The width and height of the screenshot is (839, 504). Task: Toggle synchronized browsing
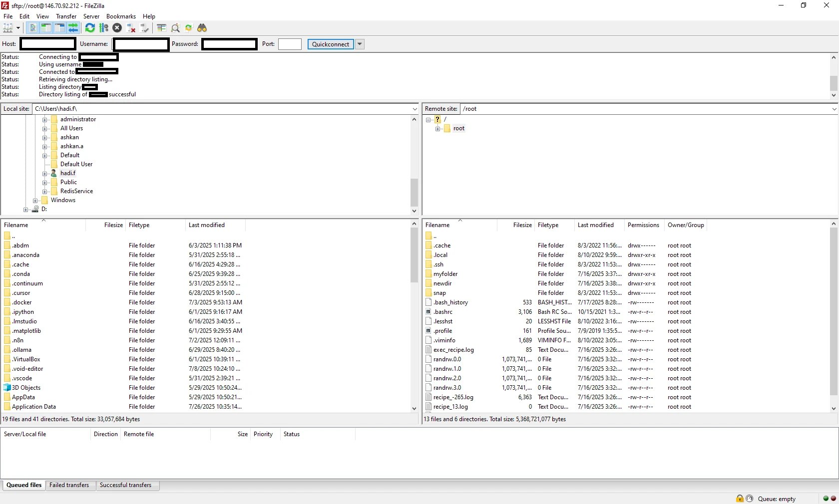coord(188,28)
